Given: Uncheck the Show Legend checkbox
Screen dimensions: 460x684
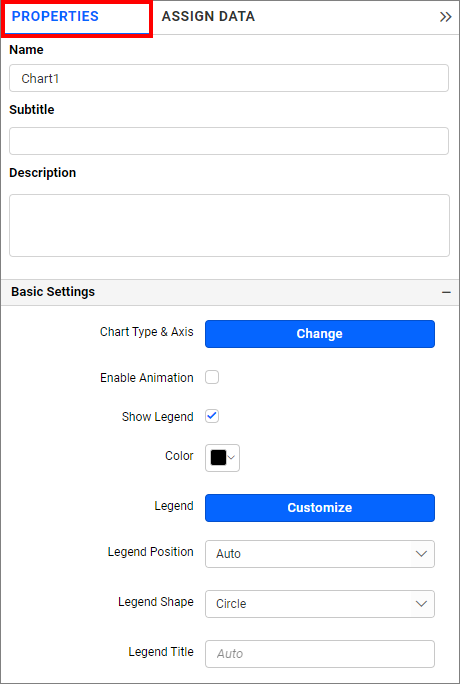Looking at the screenshot, I should pos(212,416).
